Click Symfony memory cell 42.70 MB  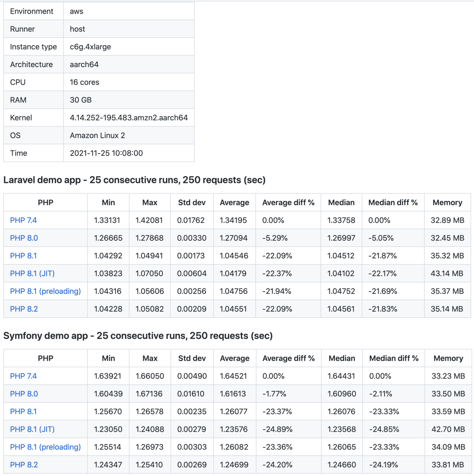click(448, 429)
